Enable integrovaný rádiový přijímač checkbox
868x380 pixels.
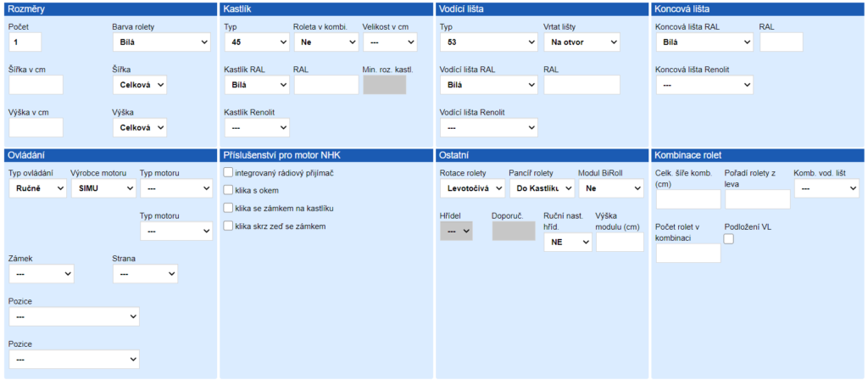tap(228, 173)
